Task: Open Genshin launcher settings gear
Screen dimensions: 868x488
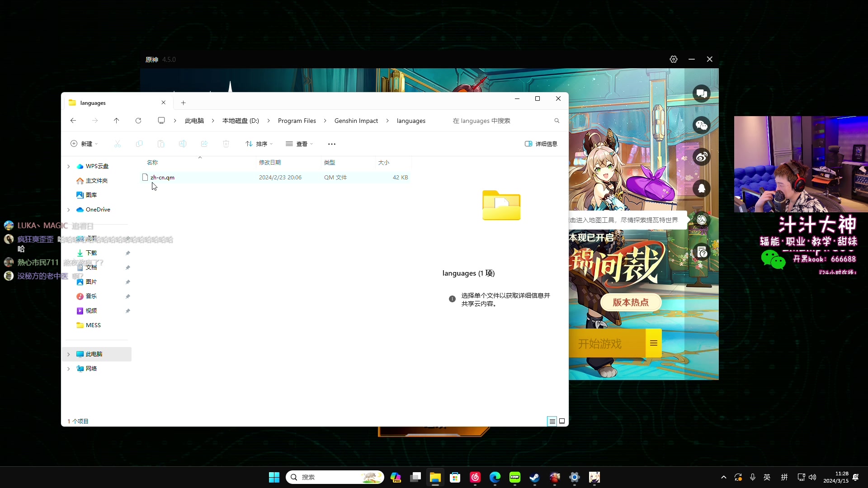Action: pos(674,59)
